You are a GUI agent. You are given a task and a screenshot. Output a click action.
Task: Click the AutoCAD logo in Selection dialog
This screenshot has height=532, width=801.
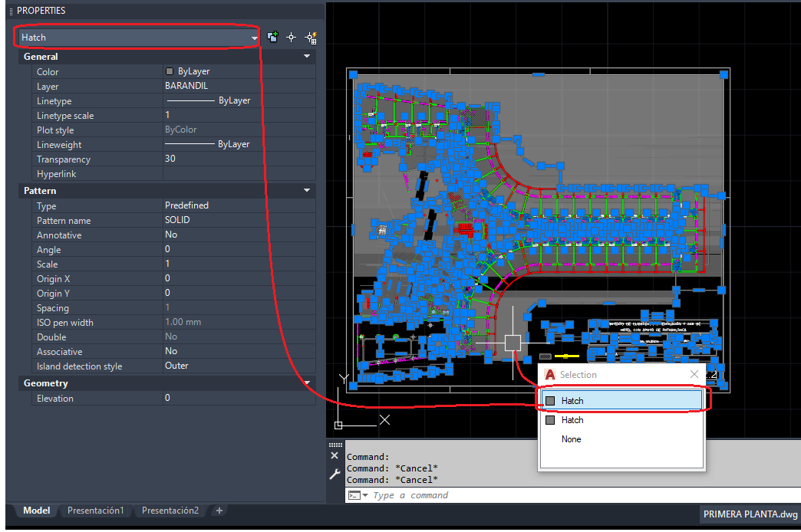point(549,375)
